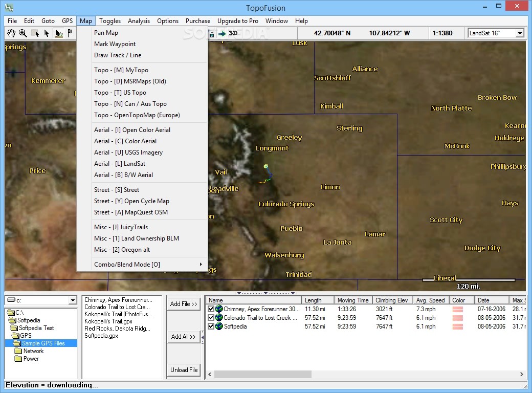The height and width of the screenshot is (393, 532).
Task: Click color swatch for Chimney, Apex Forerunner
Action: click(458, 309)
